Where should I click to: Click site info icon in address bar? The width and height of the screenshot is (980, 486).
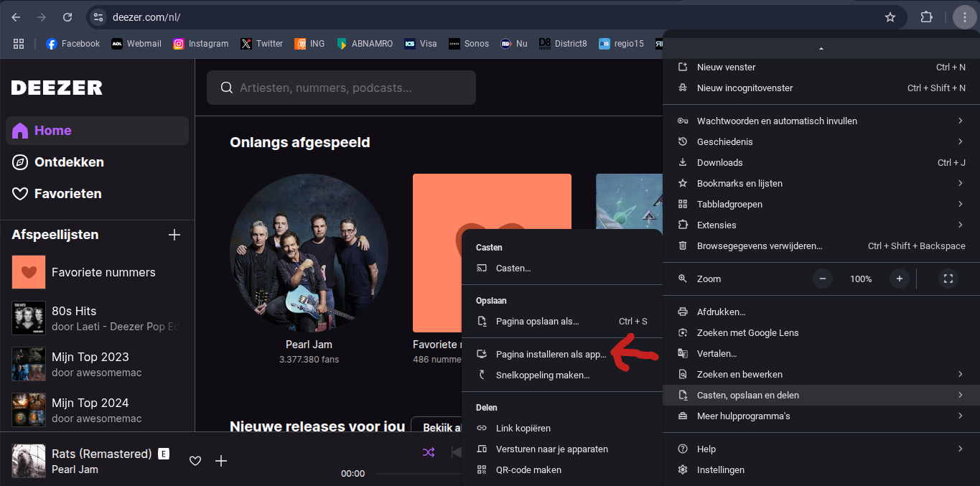(x=99, y=17)
